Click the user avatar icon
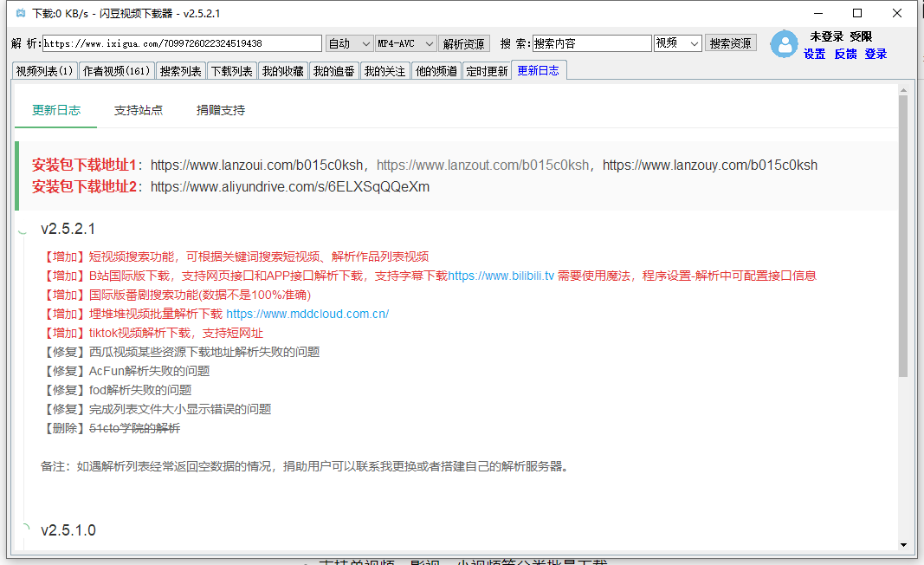 tap(784, 44)
